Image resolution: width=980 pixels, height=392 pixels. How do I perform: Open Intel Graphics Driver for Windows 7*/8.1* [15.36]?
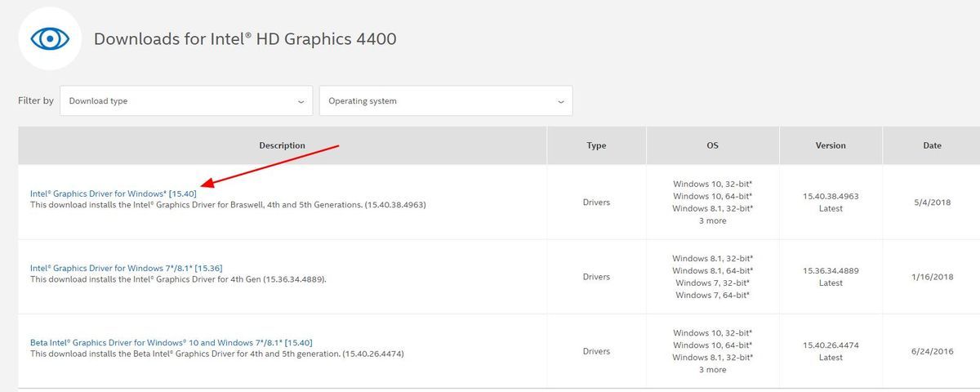pyautogui.click(x=127, y=268)
